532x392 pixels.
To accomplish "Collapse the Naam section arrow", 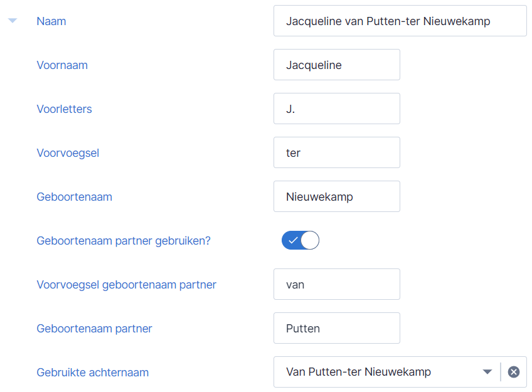I will pos(13,21).
